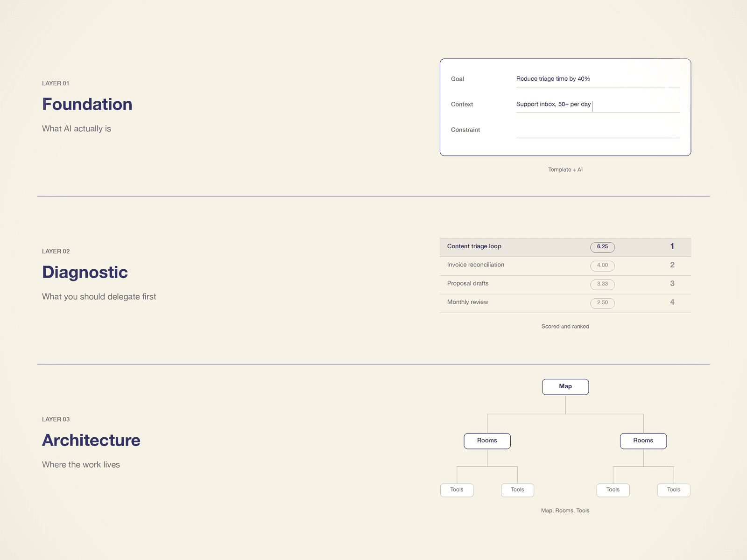
Task: Click the 2.50 score pill
Action: [602, 303]
